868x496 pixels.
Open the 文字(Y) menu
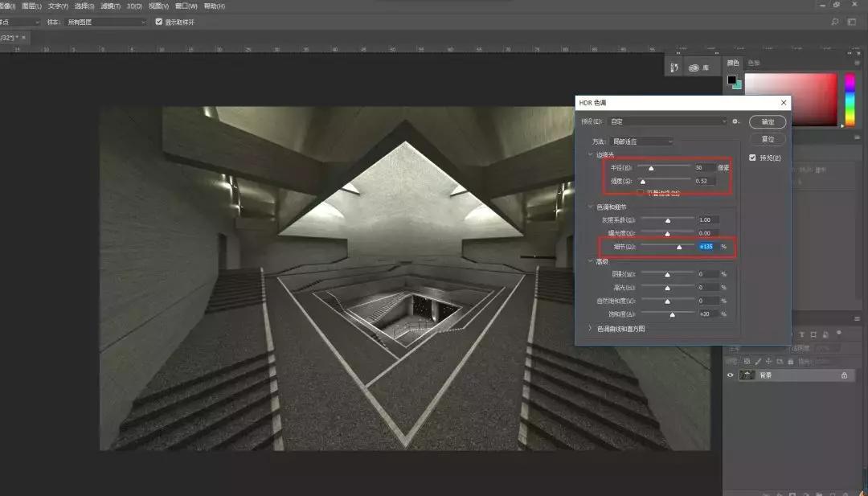[58, 6]
